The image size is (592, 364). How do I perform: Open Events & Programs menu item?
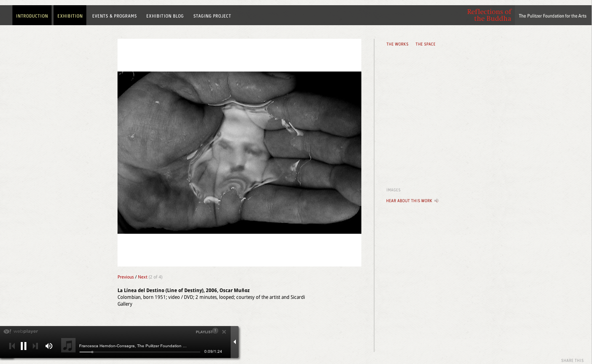click(114, 16)
